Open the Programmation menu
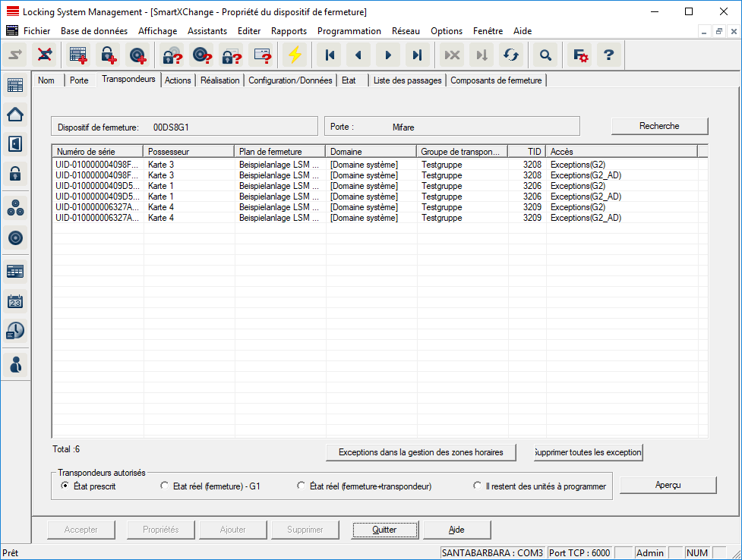Image resolution: width=742 pixels, height=560 pixels. [349, 31]
